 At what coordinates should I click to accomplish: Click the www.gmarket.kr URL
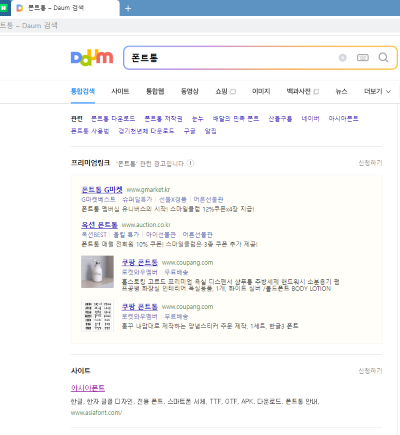tap(148, 190)
